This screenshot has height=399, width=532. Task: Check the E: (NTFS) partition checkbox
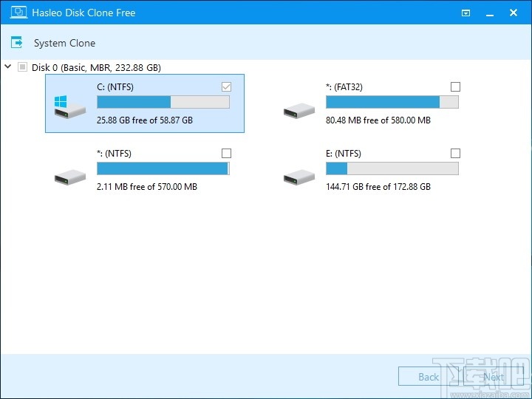coord(455,154)
